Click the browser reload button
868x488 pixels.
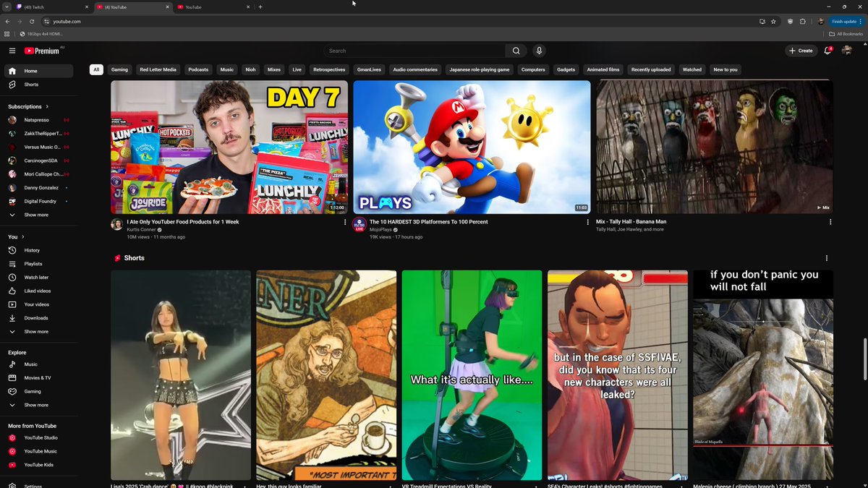[31, 22]
